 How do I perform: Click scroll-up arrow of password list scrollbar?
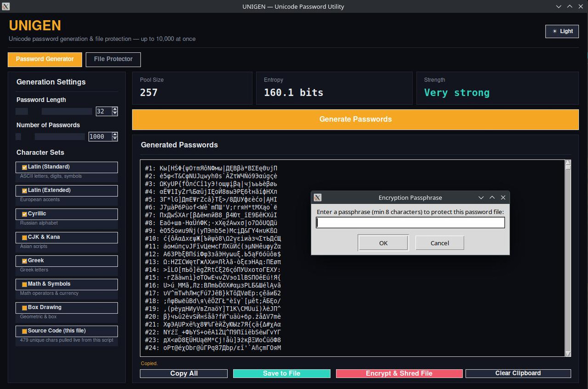click(568, 162)
